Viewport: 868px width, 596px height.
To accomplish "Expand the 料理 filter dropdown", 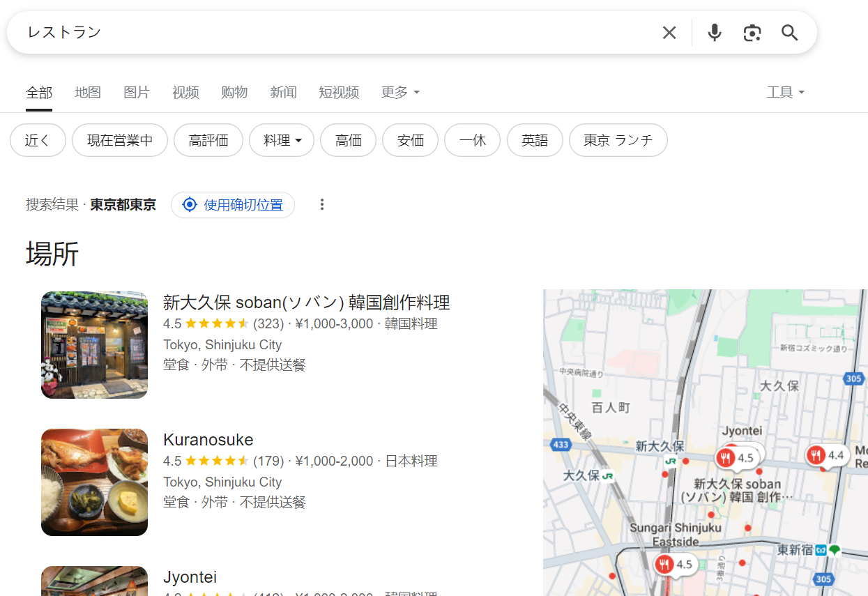I will pyautogui.click(x=282, y=140).
